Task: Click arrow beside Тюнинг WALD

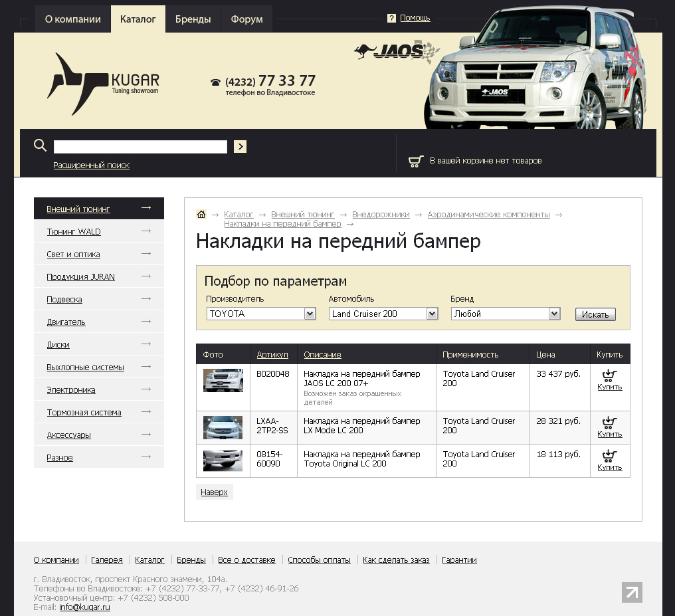Action: pyautogui.click(x=146, y=231)
